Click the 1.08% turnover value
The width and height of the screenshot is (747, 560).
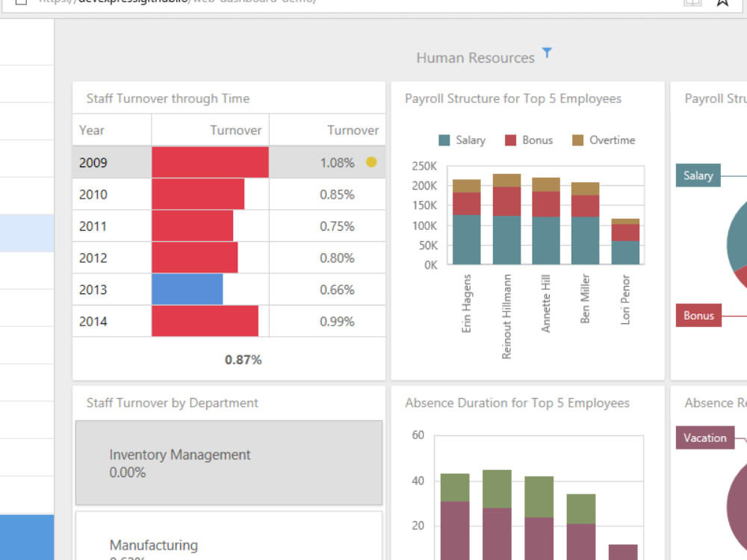pos(338,163)
